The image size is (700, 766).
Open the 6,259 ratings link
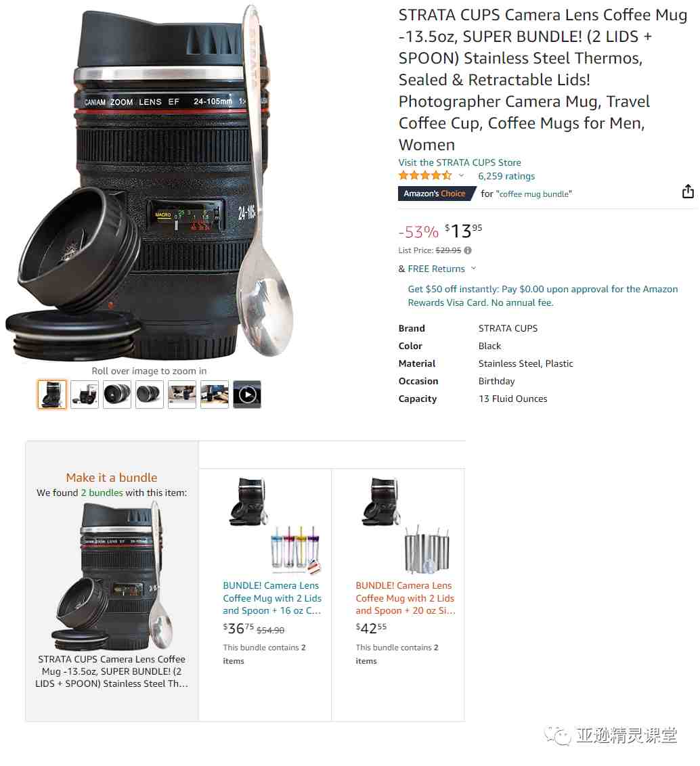pos(506,176)
